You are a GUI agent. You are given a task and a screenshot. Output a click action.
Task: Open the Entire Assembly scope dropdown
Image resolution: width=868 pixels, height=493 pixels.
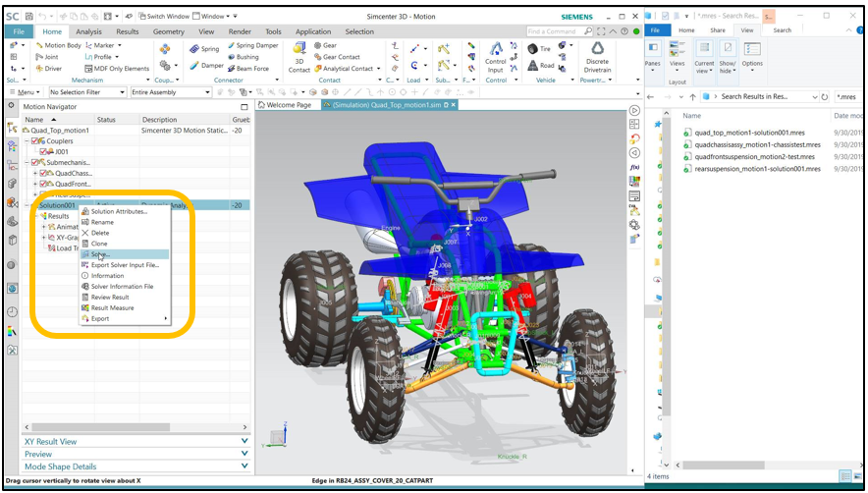(x=170, y=92)
